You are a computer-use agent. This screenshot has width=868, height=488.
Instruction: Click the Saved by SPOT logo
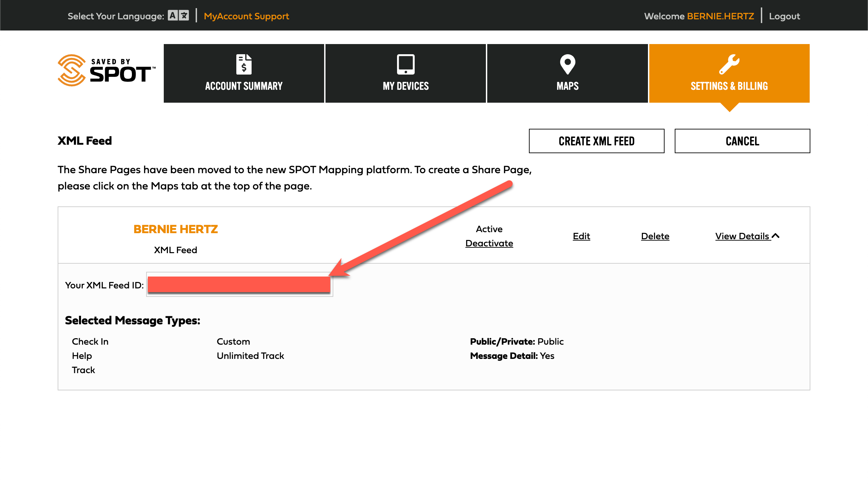tap(106, 70)
